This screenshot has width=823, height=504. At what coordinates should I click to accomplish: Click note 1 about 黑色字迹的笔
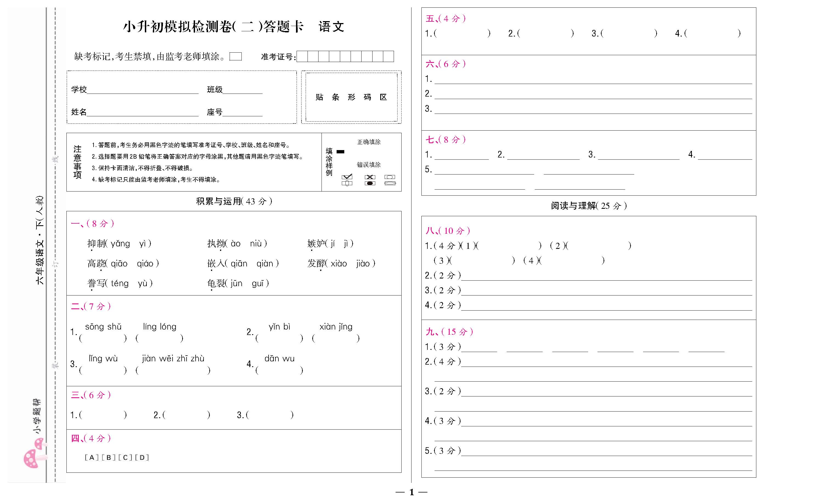point(192,145)
